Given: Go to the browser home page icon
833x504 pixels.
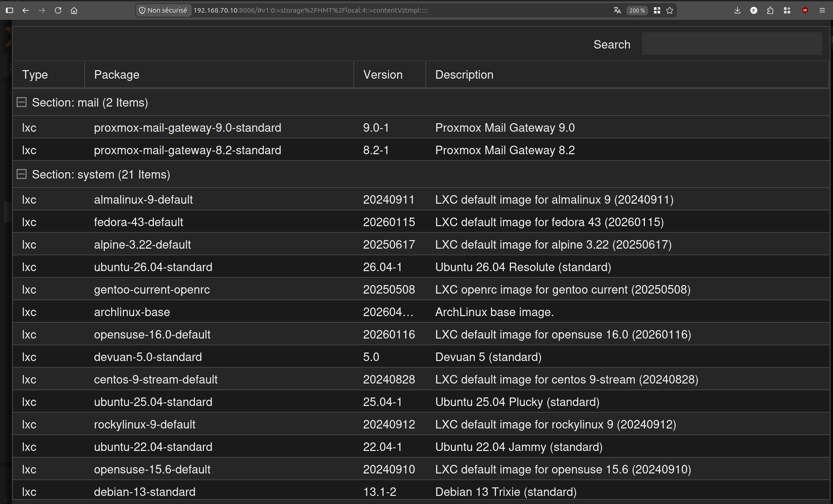Looking at the screenshot, I should (74, 10).
